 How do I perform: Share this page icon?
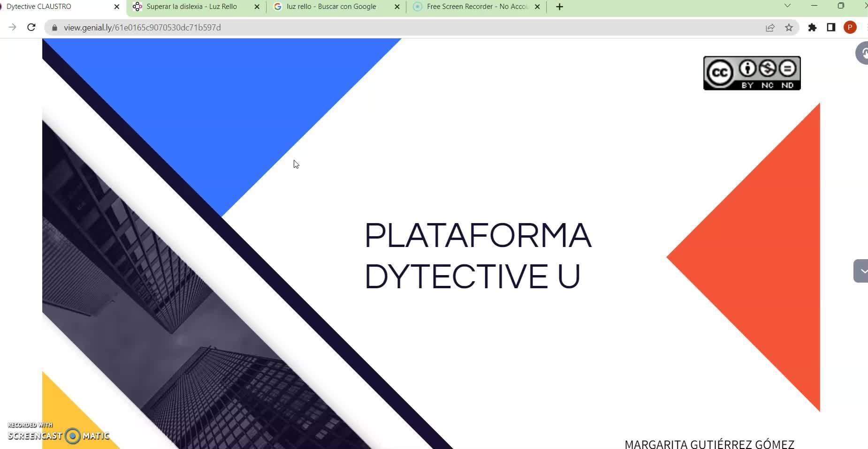pos(770,28)
